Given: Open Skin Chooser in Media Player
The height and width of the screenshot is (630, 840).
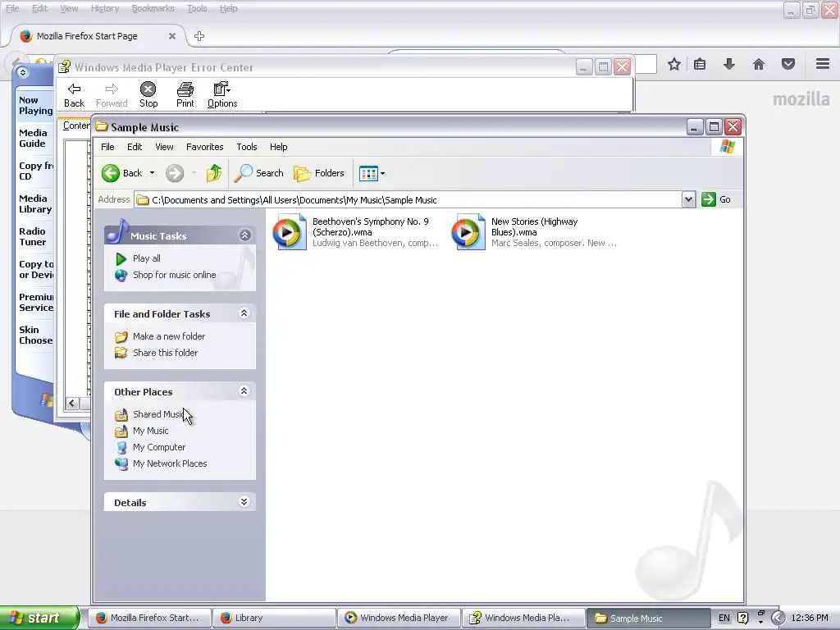Looking at the screenshot, I should pyautogui.click(x=35, y=336).
